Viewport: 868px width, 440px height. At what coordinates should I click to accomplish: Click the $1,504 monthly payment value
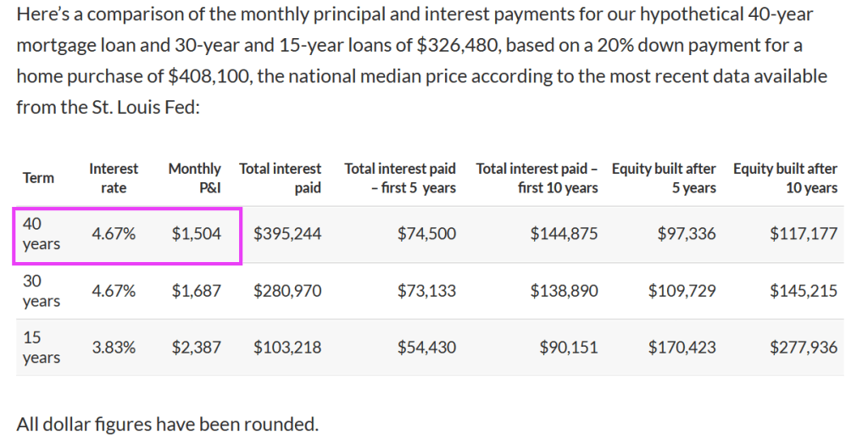click(x=196, y=234)
